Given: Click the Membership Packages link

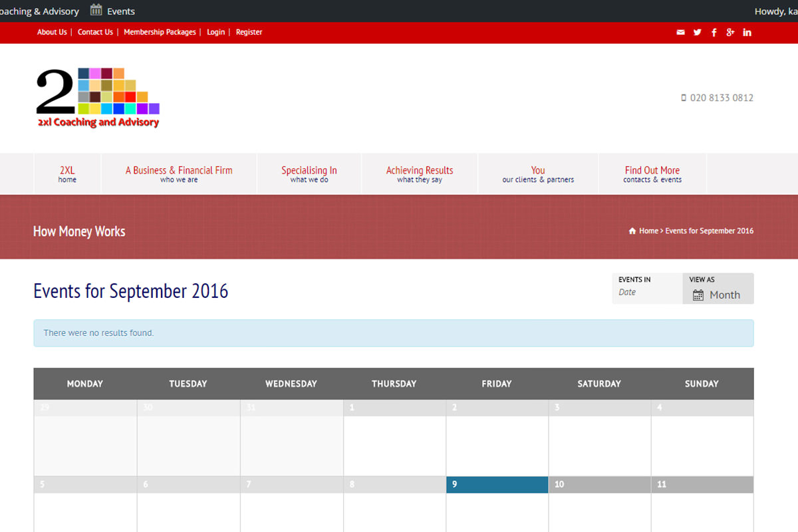Looking at the screenshot, I should point(160,32).
